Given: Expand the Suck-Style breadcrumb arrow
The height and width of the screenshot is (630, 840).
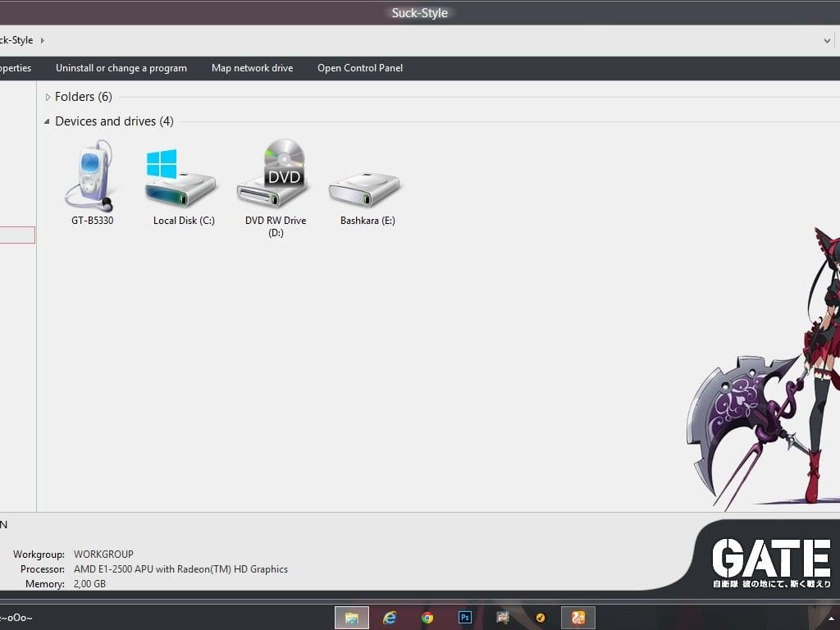Looking at the screenshot, I should (x=41, y=39).
